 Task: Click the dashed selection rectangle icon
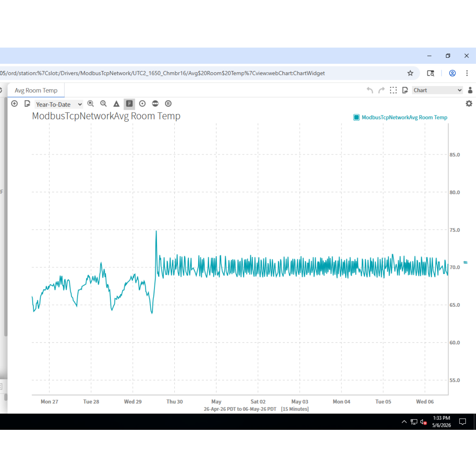click(x=393, y=90)
